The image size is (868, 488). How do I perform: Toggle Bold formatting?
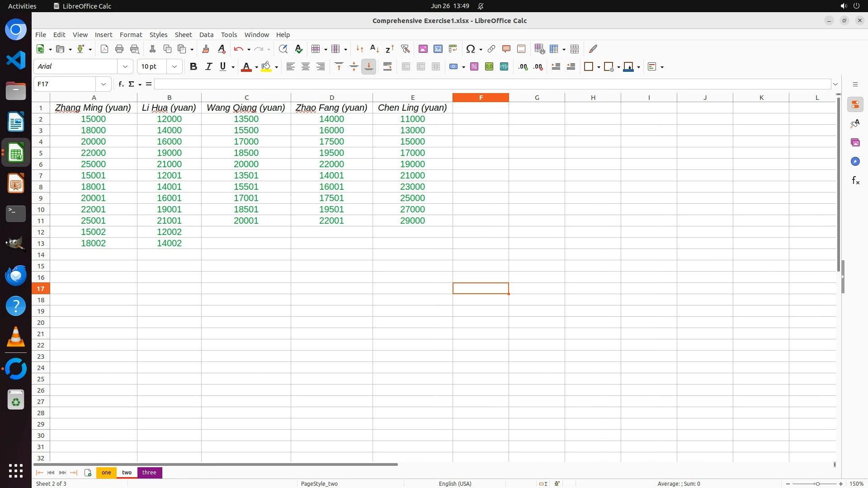click(x=193, y=67)
